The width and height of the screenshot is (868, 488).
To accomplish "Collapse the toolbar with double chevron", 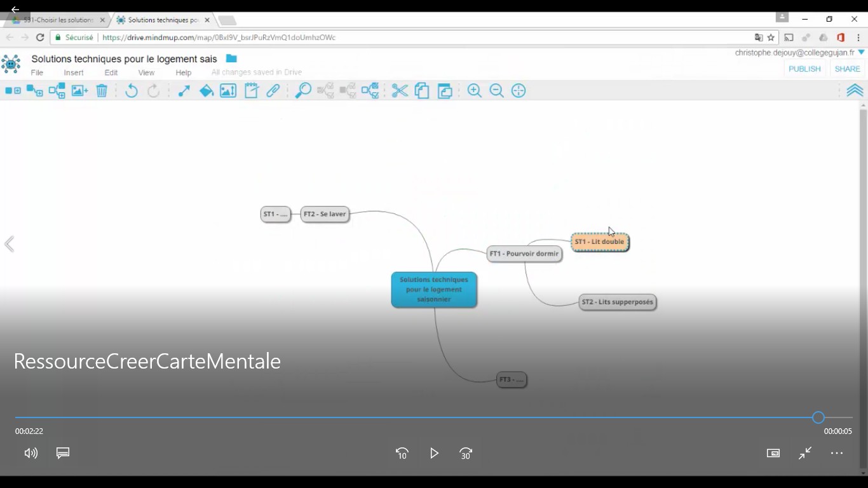I will 855,91.
